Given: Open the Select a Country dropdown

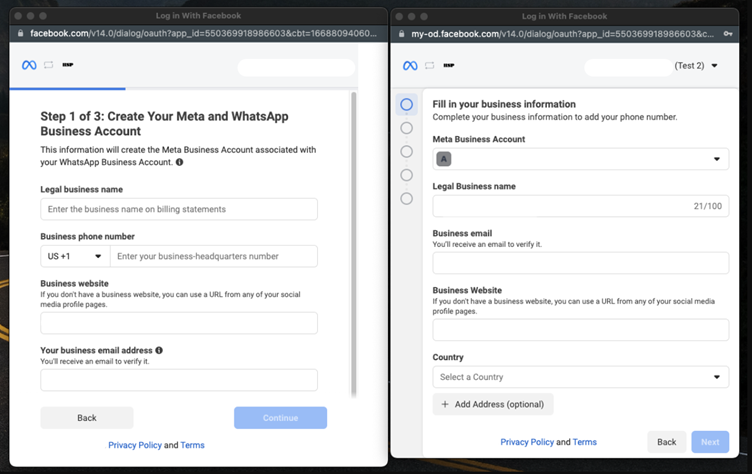Looking at the screenshot, I should [580, 377].
